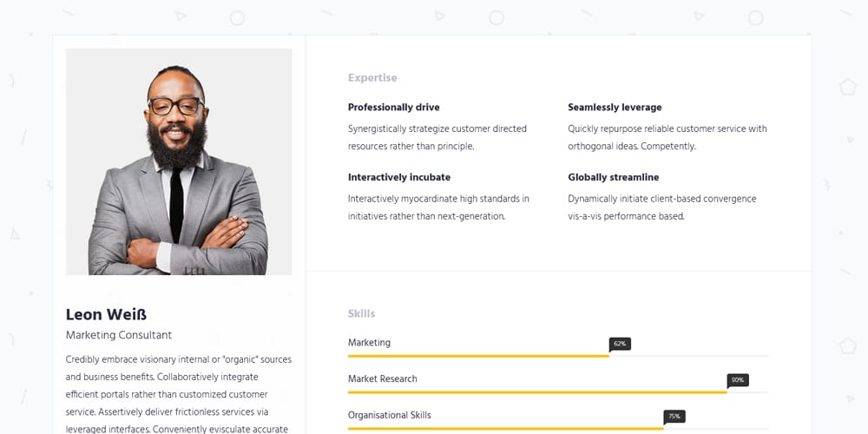Click the bio paragraph under Marketing Consultant

coord(179,385)
